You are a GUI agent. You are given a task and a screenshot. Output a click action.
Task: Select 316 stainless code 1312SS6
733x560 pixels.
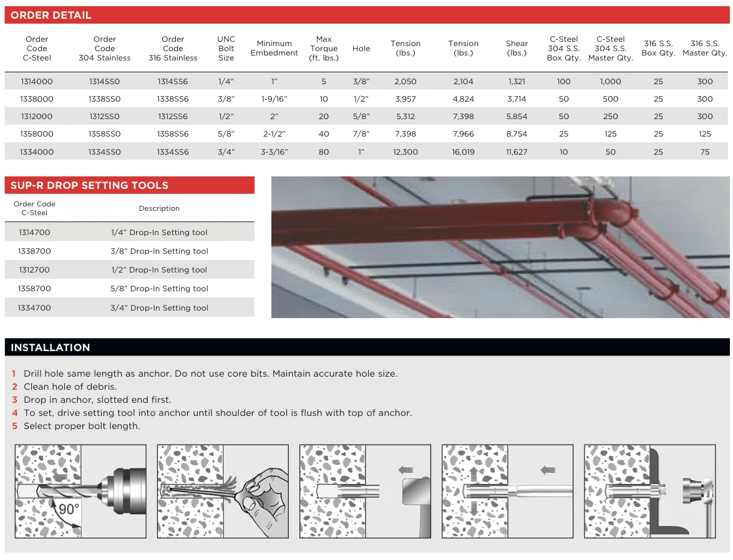(x=173, y=117)
